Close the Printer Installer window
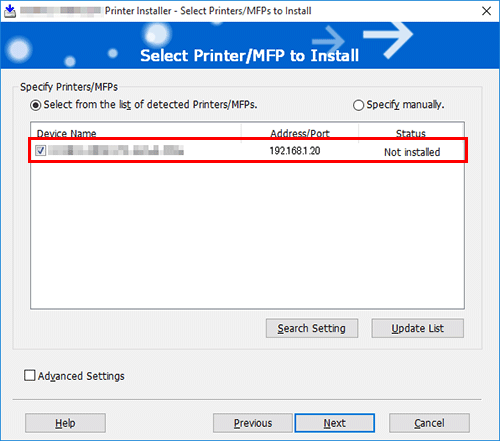Image resolution: width=500 pixels, height=441 pixels. click(x=486, y=11)
